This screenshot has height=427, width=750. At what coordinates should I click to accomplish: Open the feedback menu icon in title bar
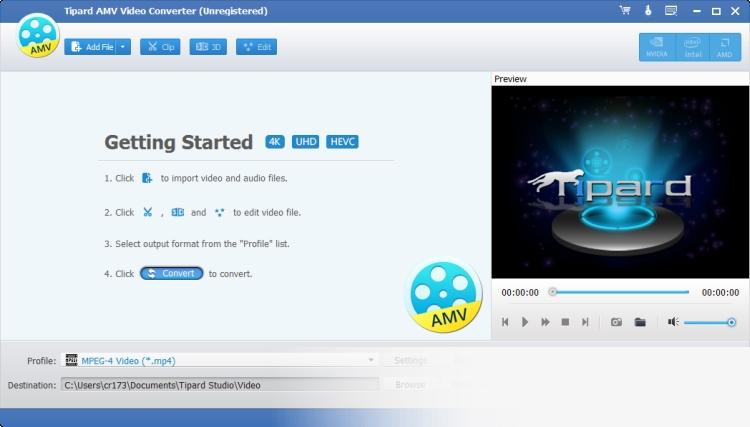pyautogui.click(x=671, y=10)
